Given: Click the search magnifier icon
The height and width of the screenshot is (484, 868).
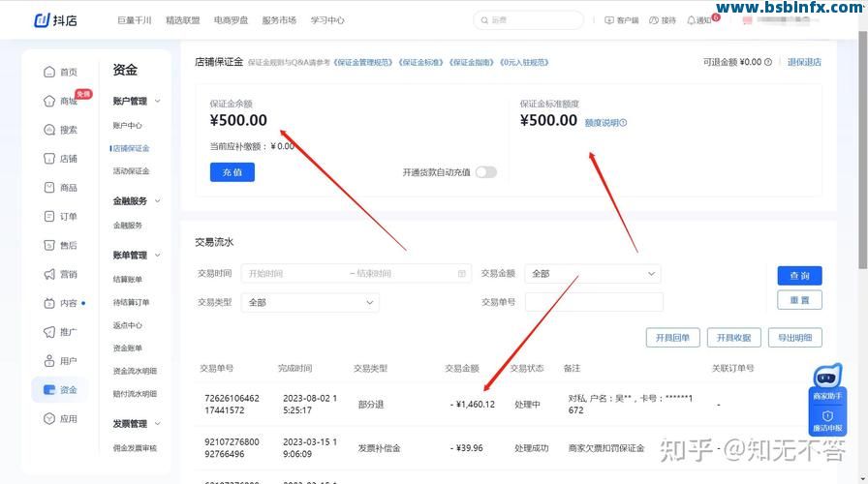Looking at the screenshot, I should (x=484, y=20).
